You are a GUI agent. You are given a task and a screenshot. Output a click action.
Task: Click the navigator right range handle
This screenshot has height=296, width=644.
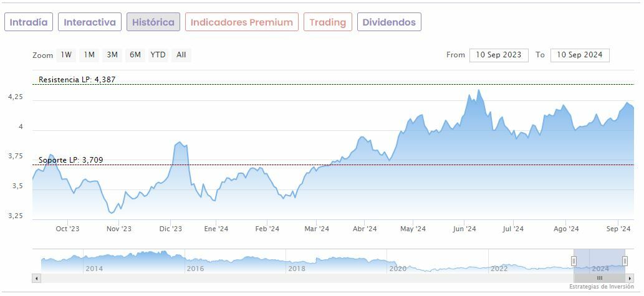point(625,260)
